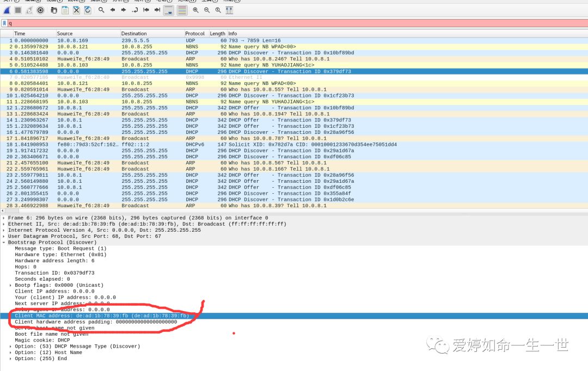Select packet 7 Ethernet II 0x9998

point(294,77)
